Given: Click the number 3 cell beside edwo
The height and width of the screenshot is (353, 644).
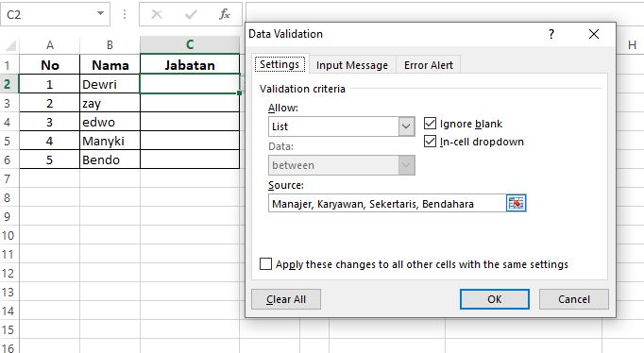Looking at the screenshot, I should click(x=50, y=122).
